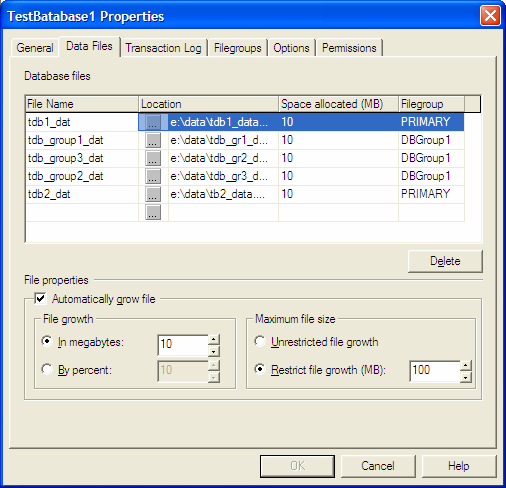Viewport: 506px width, 488px height.
Task: Click PRIMARY filegroup cell of tdb1_dat
Action: click(431, 122)
